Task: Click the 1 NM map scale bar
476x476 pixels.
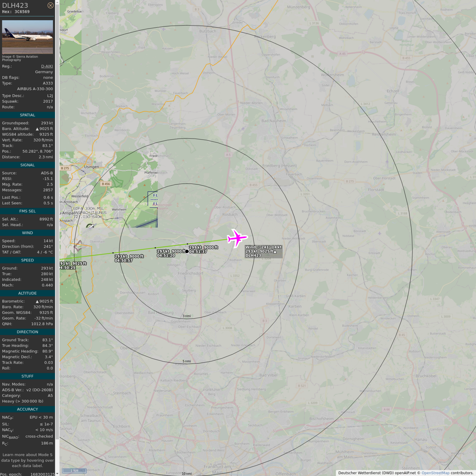Action: coord(74,471)
